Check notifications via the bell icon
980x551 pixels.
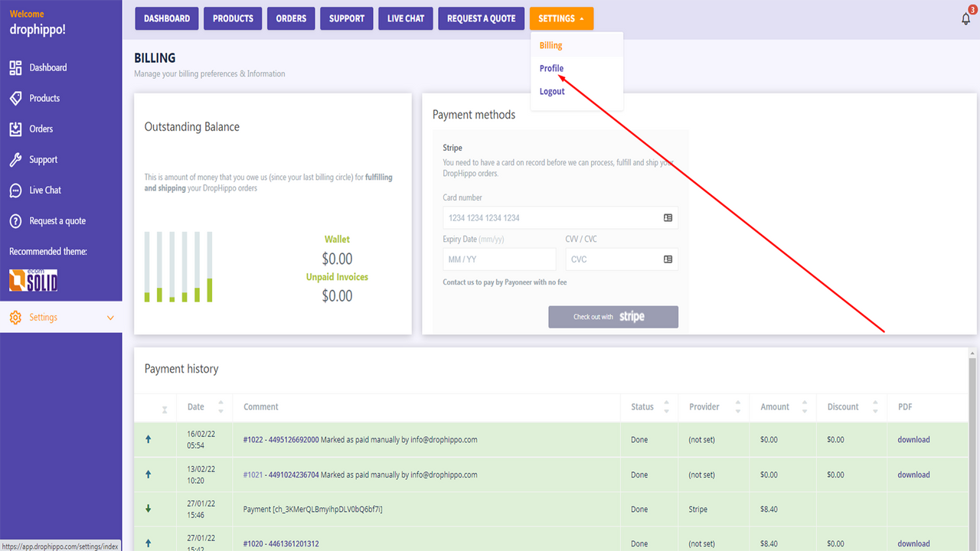pyautogui.click(x=965, y=18)
